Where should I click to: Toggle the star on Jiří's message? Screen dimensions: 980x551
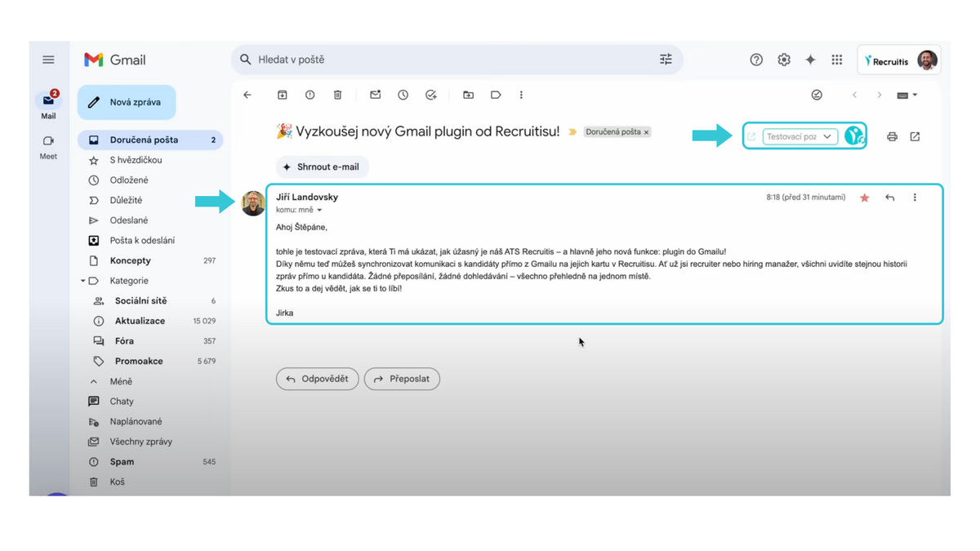864,198
